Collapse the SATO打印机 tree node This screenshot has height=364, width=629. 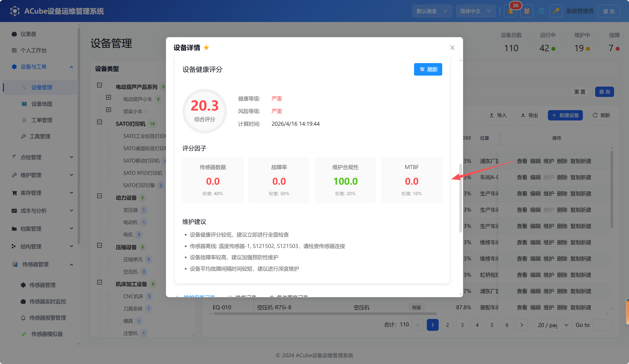[100, 122]
